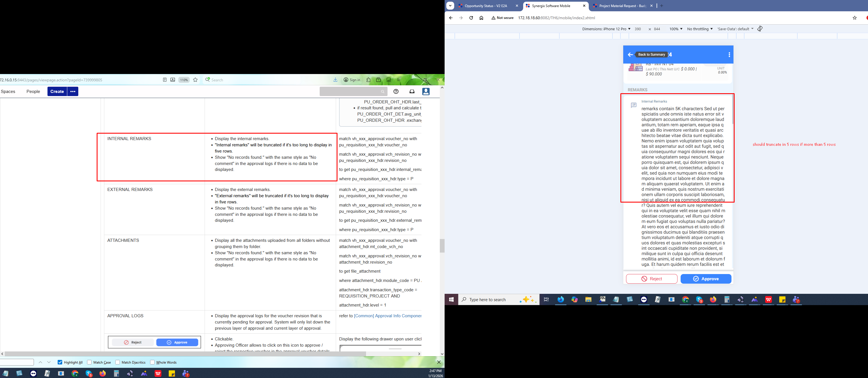Click the Chrome reload page icon
The image size is (868, 378).
[x=471, y=18]
